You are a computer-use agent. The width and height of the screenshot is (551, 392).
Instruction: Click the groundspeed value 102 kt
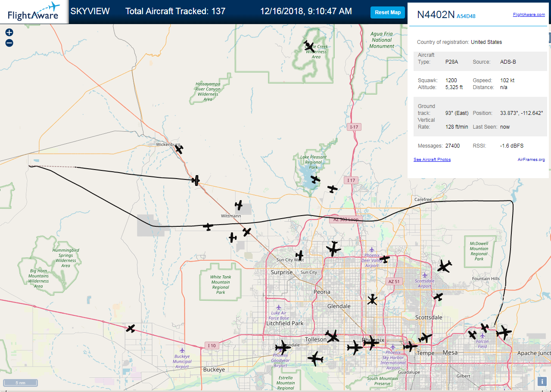pos(507,80)
